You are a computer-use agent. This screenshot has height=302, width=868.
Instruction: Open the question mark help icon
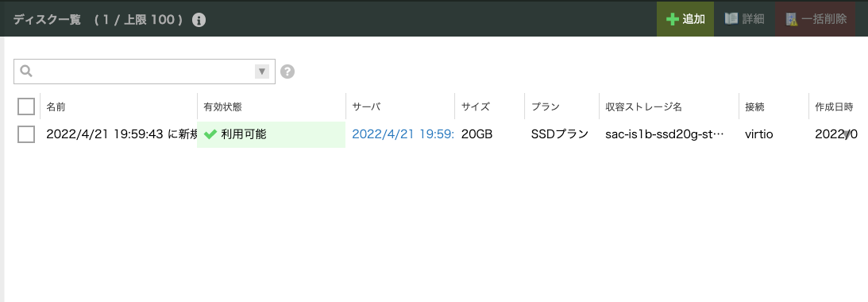(287, 72)
